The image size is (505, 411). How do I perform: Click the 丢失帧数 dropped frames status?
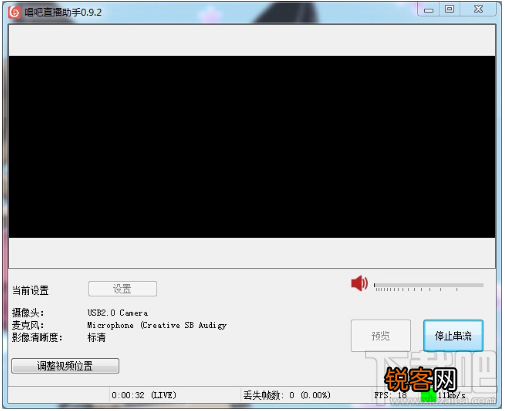tap(287, 395)
